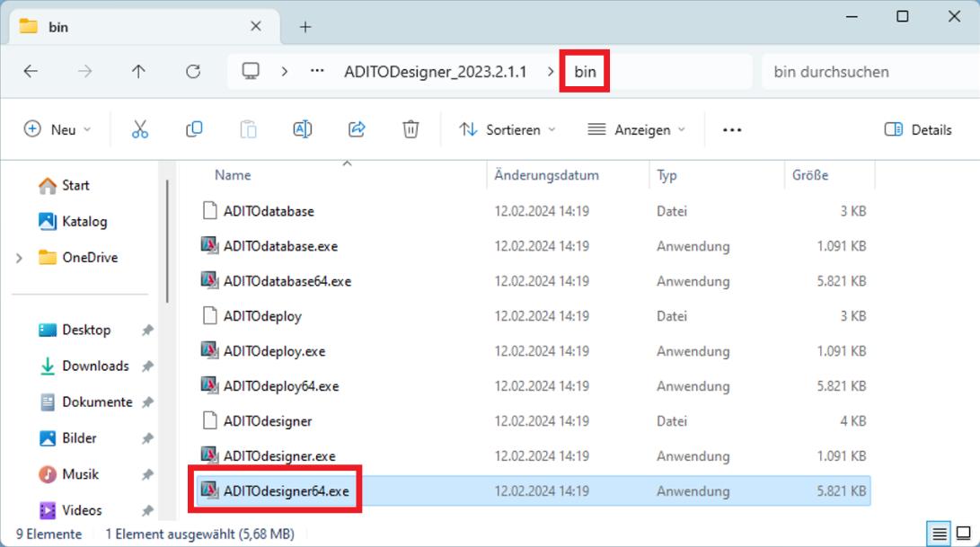Open the Neu dropdown menu

tap(57, 129)
